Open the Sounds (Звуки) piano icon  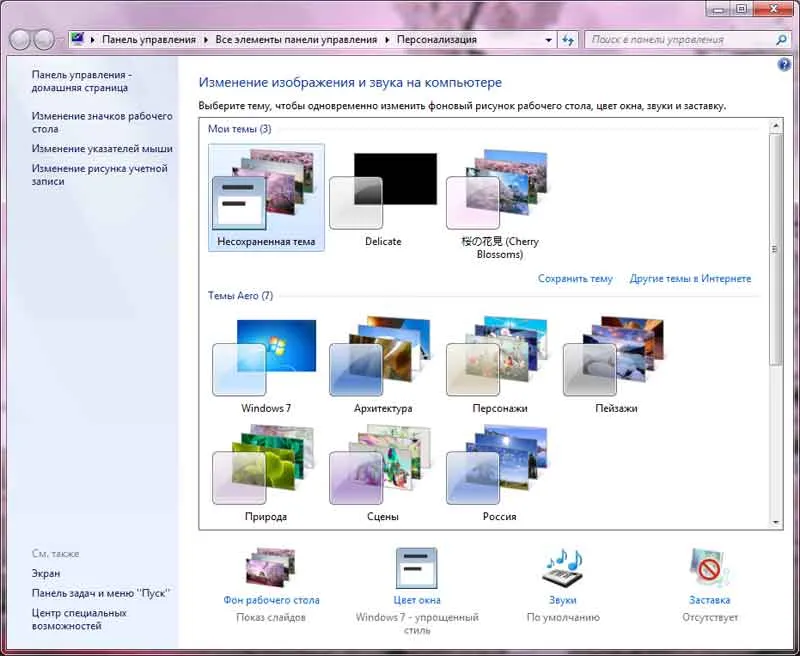tap(562, 568)
